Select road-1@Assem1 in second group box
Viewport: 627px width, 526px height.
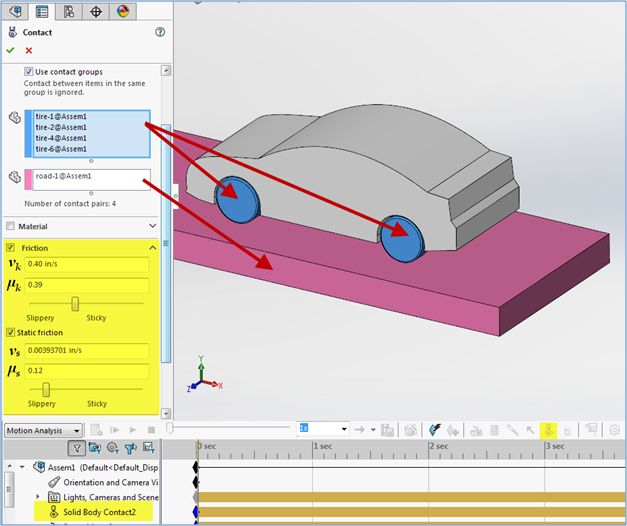coord(64,176)
